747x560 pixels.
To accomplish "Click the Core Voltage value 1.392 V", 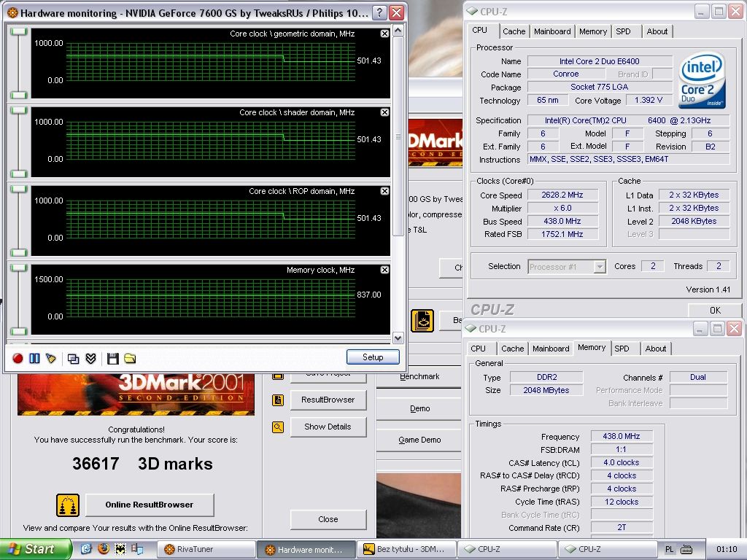I will tap(649, 100).
